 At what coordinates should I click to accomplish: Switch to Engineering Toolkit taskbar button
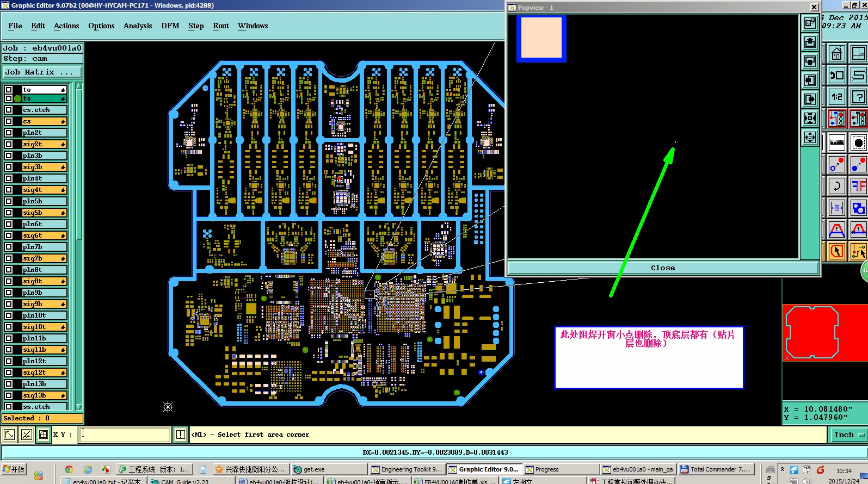point(407,469)
